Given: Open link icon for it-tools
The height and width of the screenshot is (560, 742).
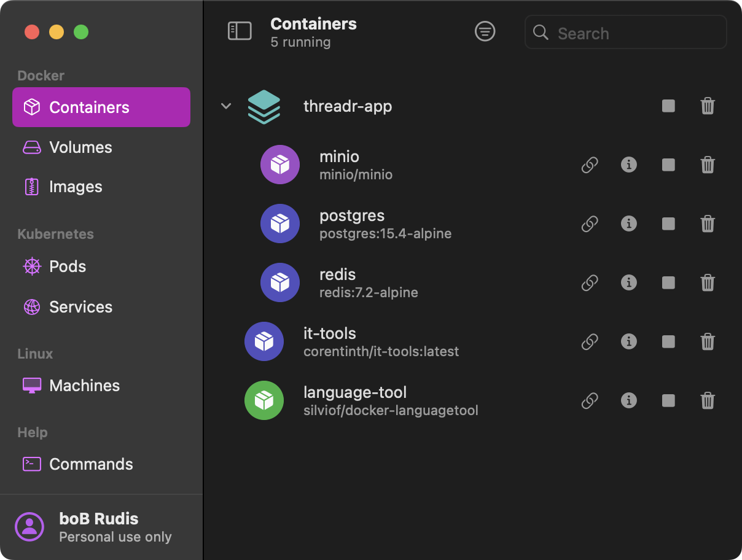Looking at the screenshot, I should point(590,341).
